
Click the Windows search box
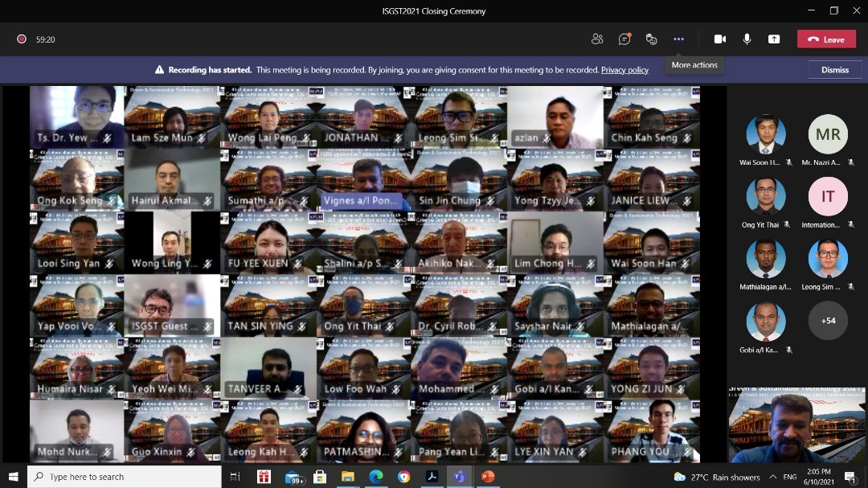click(x=125, y=477)
